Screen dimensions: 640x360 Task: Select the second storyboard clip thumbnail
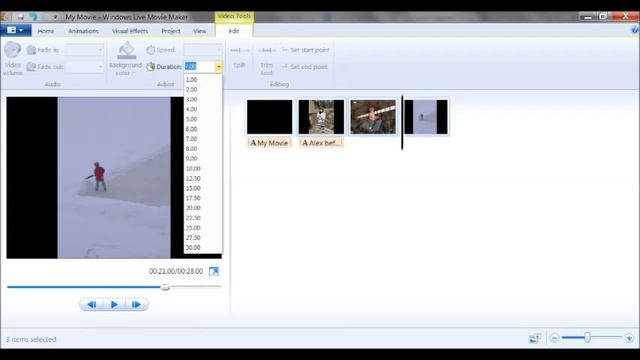pyautogui.click(x=321, y=117)
